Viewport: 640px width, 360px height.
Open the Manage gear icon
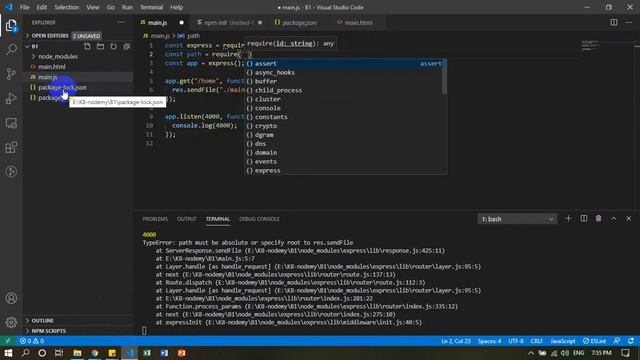pyautogui.click(x=11, y=322)
